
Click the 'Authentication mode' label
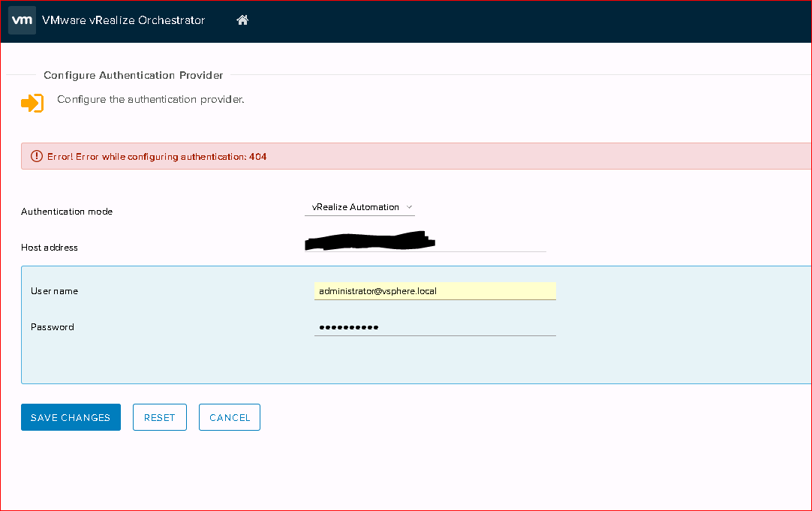pos(67,212)
